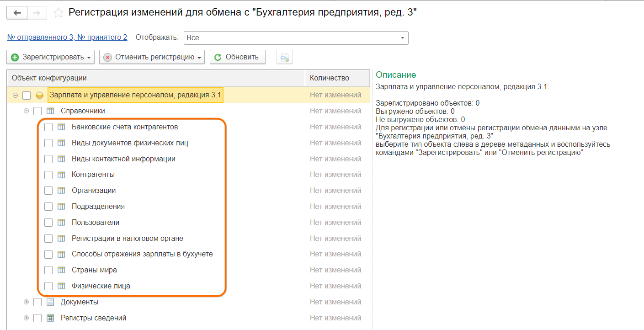Open the Отменить регистрацию dropdown menu
Viewport: 644px width, 330px height.
coord(152,57)
